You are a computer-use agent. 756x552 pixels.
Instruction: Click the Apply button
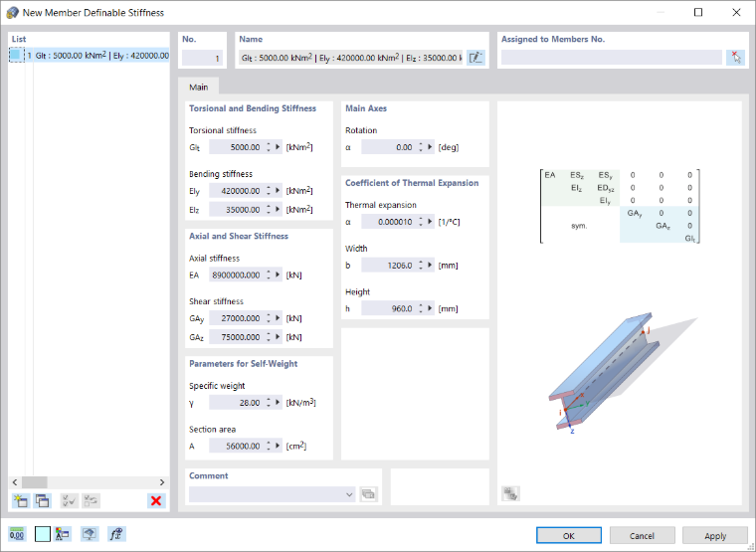pyautogui.click(x=715, y=536)
